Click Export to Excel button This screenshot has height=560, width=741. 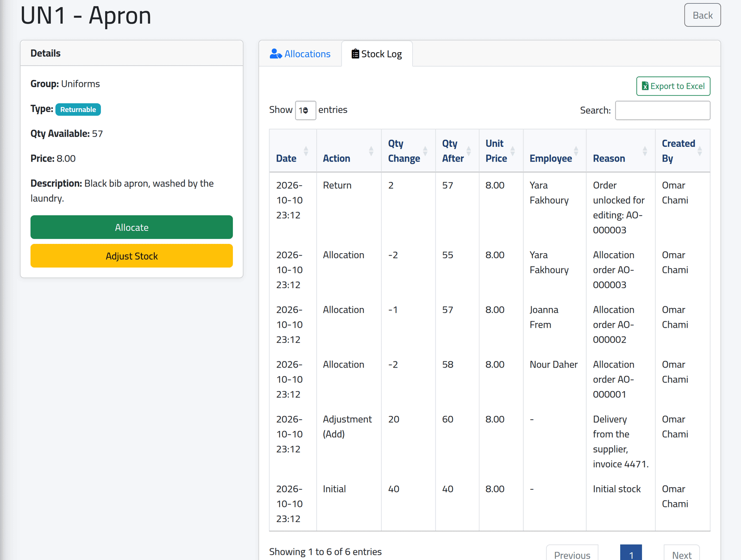coord(673,86)
